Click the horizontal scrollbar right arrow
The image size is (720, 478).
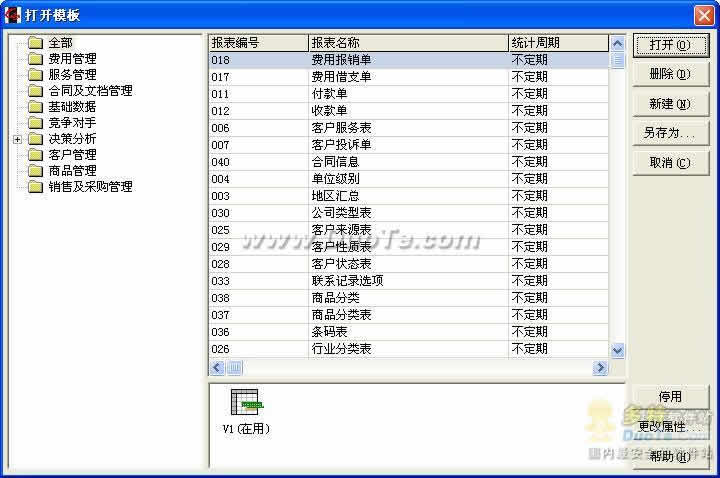coord(600,367)
